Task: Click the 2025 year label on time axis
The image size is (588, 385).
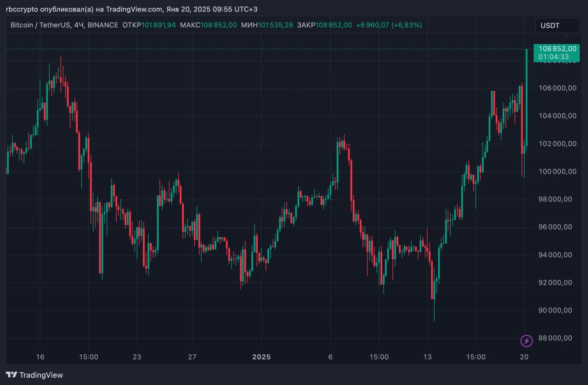Action: point(261,357)
